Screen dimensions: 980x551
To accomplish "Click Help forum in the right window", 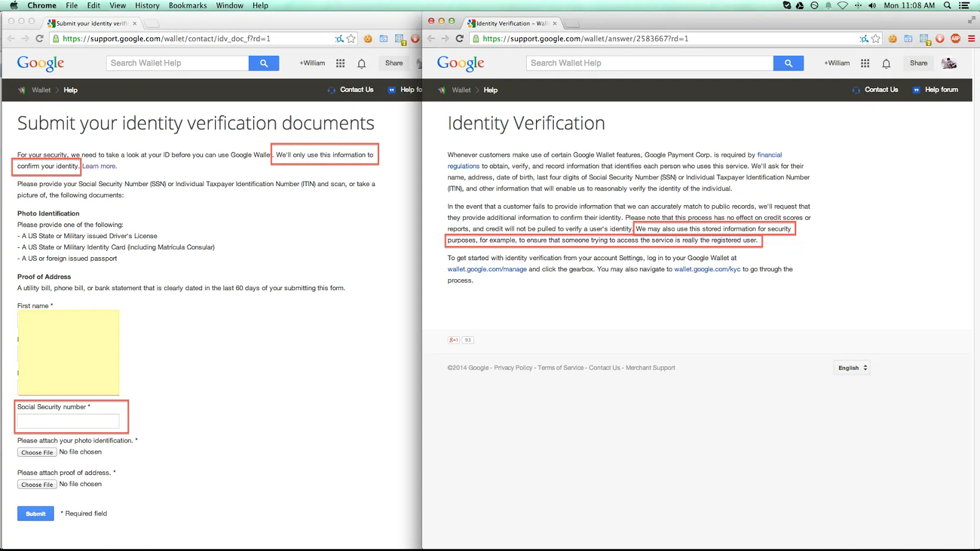I will point(941,90).
